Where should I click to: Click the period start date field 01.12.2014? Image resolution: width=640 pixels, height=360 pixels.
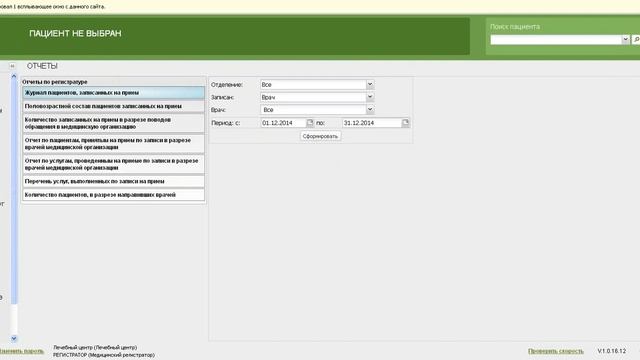pyautogui.click(x=283, y=122)
